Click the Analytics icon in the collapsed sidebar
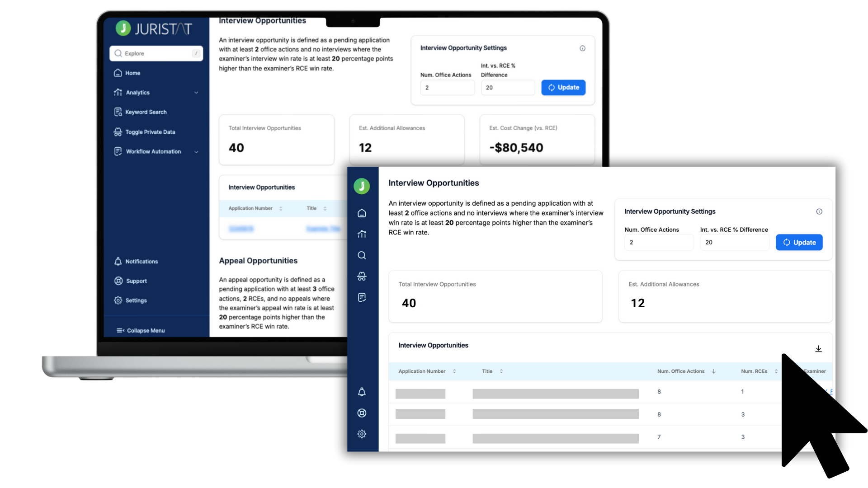Screen dimensions: 868x488 tap(362, 234)
